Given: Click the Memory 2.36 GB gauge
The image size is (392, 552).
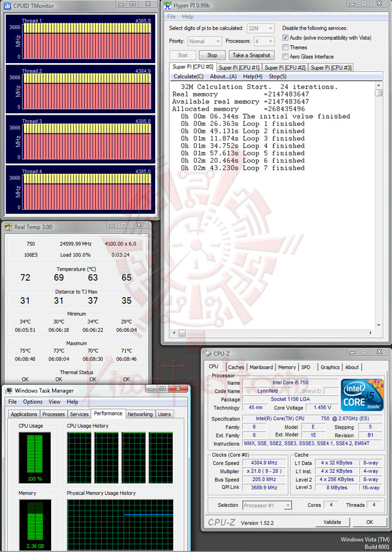Looking at the screenshot, I should [x=34, y=525].
